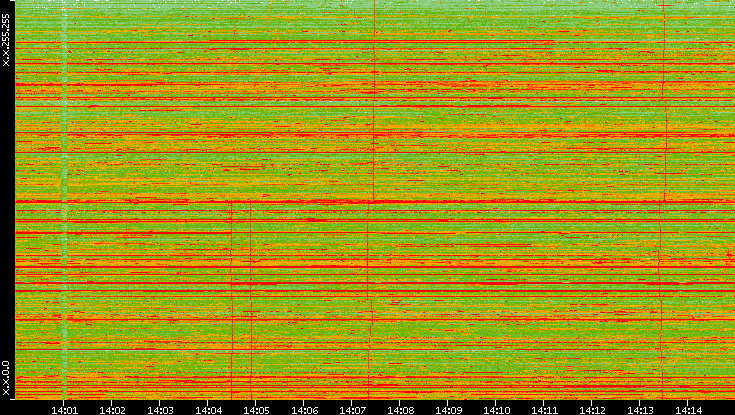Click the 14:09 time label
This screenshot has width=735, height=415.
(448, 409)
